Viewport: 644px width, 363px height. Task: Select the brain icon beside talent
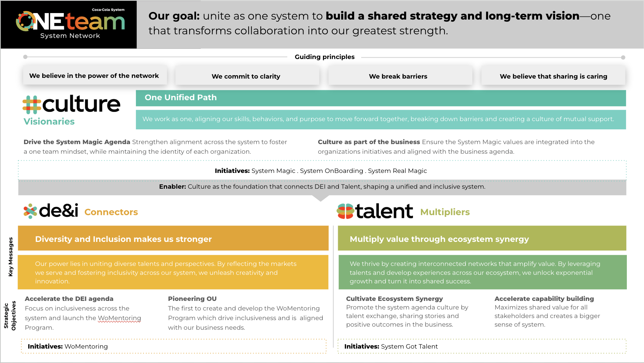(345, 211)
